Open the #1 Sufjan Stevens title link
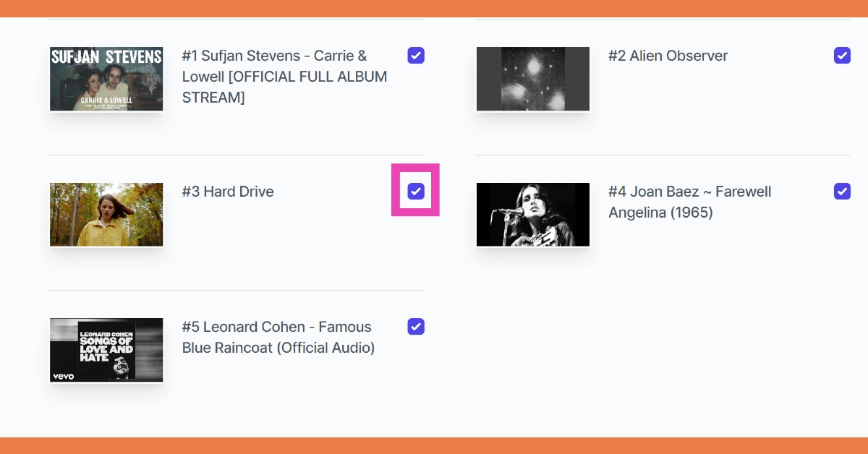The height and width of the screenshot is (454, 868). (284, 76)
